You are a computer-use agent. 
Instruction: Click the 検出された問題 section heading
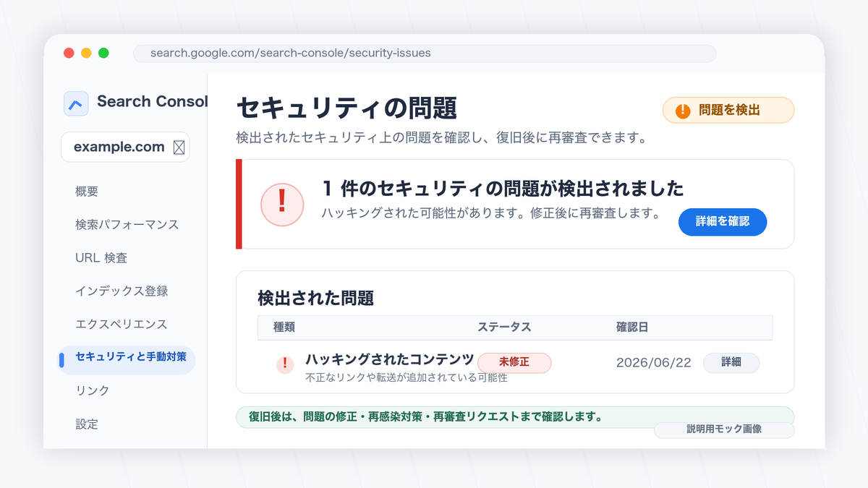pyautogui.click(x=316, y=298)
